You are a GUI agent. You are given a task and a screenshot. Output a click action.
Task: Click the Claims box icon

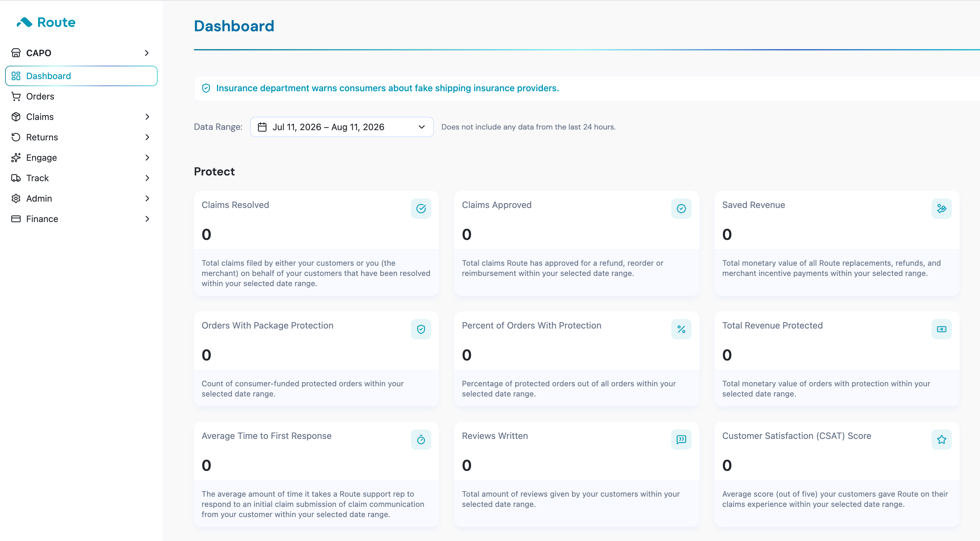[x=16, y=117]
